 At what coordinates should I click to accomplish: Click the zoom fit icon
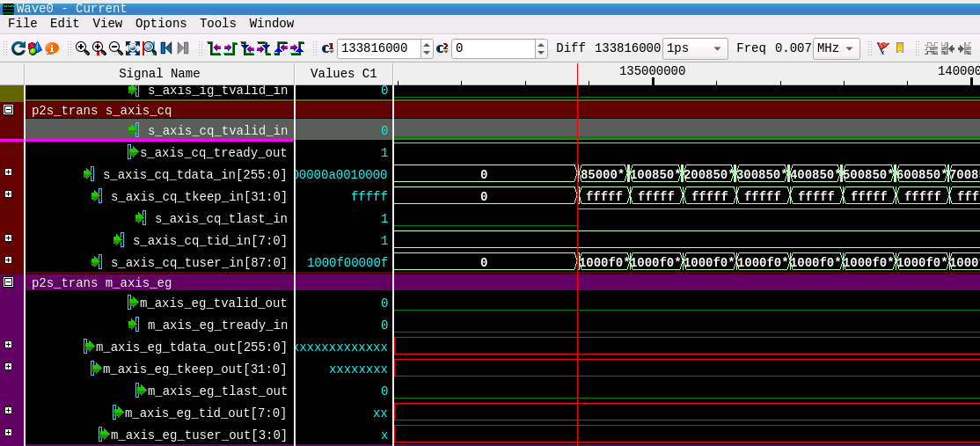tap(133, 48)
